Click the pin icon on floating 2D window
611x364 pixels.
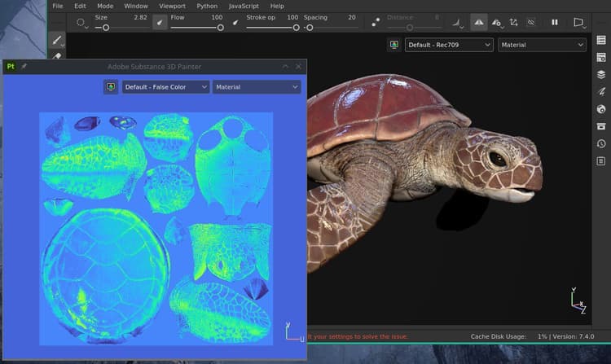[x=24, y=67]
